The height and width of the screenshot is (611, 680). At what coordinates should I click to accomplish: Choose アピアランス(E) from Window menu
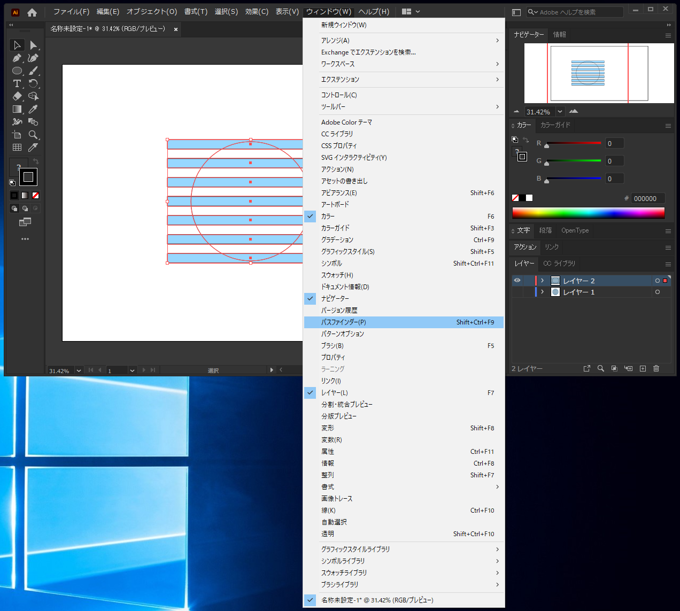pyautogui.click(x=403, y=193)
